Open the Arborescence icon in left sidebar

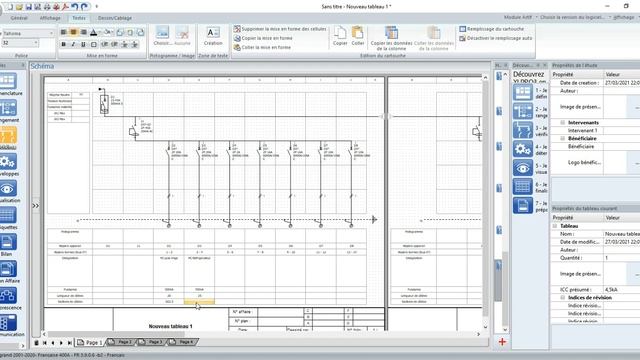pos(8,296)
